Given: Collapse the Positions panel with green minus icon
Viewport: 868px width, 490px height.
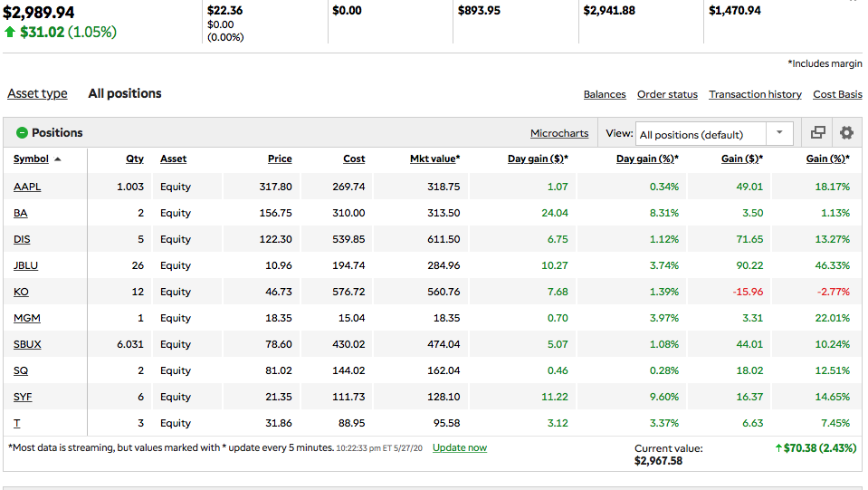Looking at the screenshot, I should tap(22, 133).
